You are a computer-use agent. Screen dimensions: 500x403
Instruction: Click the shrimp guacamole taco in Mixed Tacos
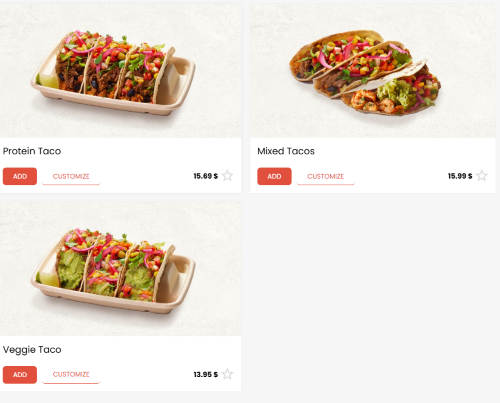click(x=392, y=91)
